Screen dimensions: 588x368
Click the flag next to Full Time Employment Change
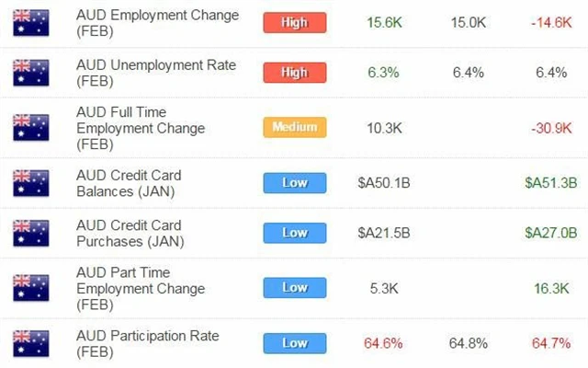click(31, 128)
